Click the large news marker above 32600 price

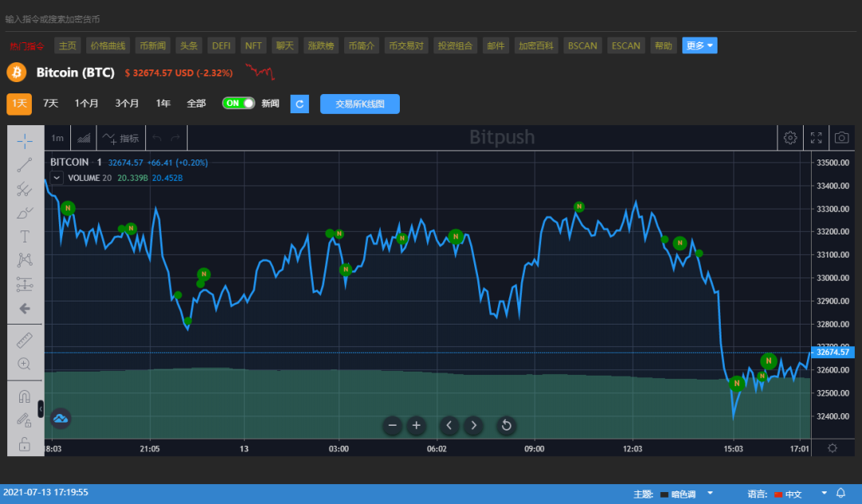[769, 360]
